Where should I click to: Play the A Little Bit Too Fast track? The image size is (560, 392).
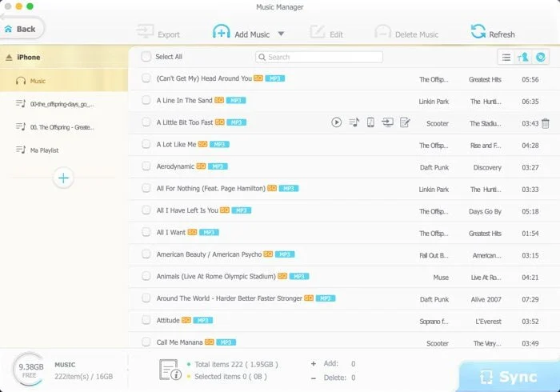click(x=336, y=122)
